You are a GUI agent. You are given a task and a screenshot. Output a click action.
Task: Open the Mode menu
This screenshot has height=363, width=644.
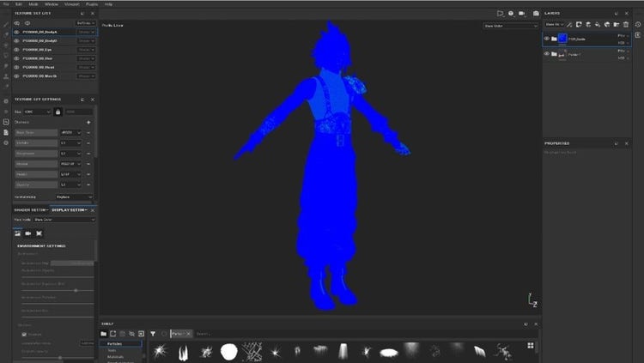click(x=33, y=4)
